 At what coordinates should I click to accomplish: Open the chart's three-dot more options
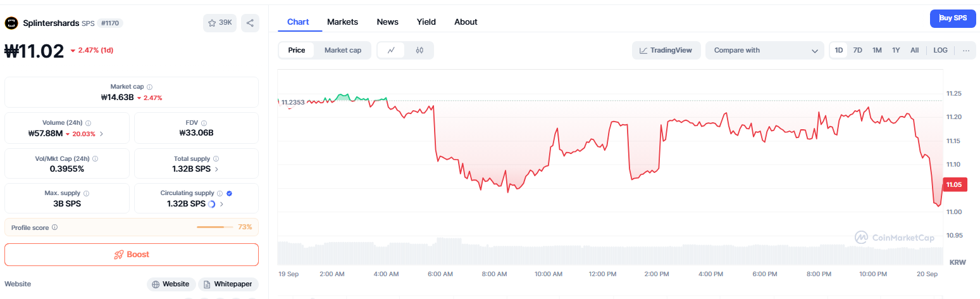click(x=965, y=50)
